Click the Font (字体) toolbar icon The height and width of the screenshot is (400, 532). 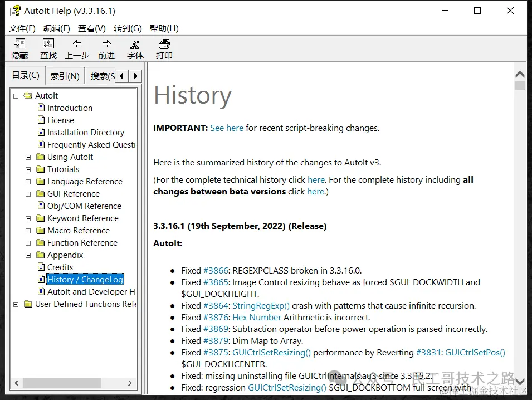pos(135,45)
